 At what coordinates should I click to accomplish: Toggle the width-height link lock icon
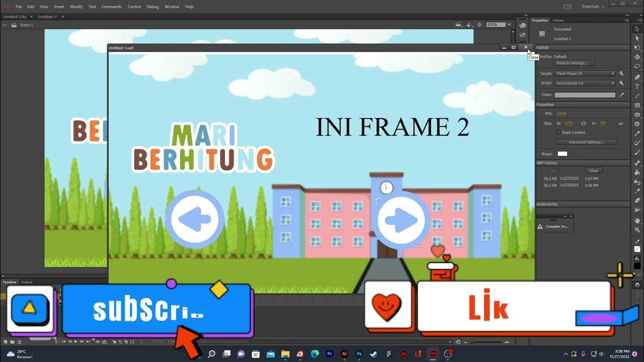tap(584, 123)
